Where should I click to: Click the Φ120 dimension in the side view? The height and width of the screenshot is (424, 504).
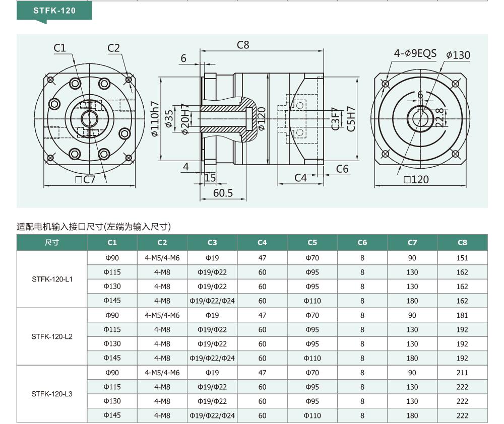pyautogui.click(x=262, y=119)
